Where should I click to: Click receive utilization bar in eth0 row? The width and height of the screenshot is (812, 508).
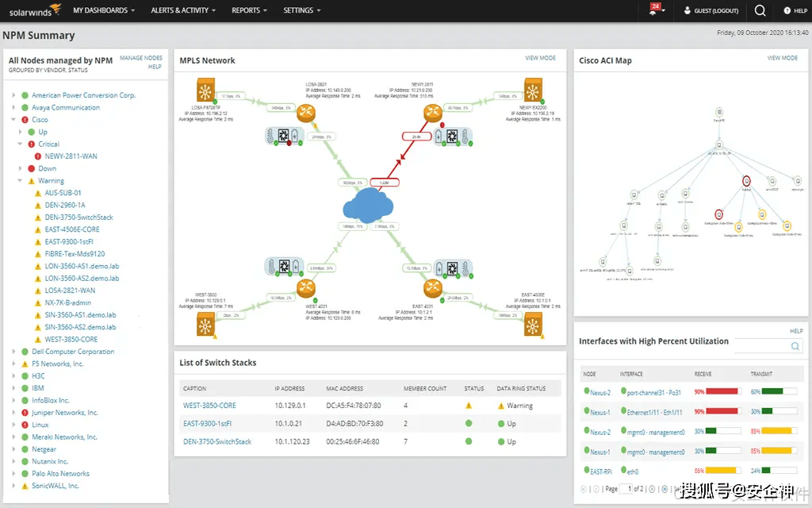[x=723, y=470]
